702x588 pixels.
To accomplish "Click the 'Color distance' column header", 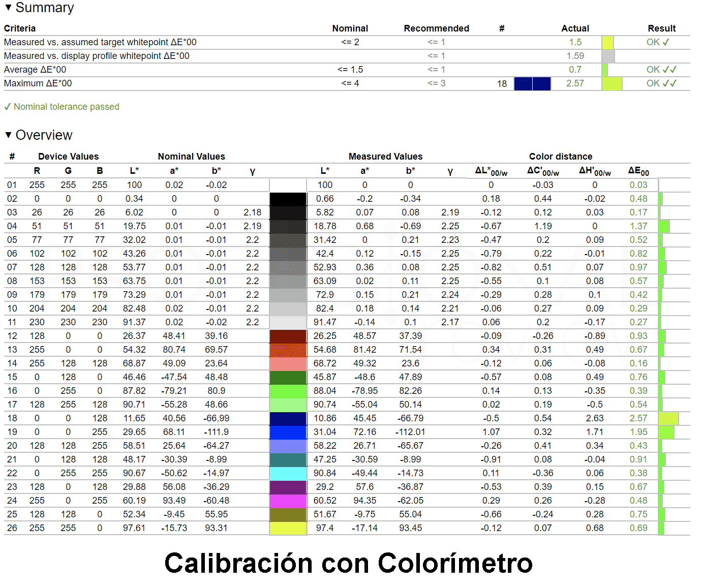I will pos(561,157).
